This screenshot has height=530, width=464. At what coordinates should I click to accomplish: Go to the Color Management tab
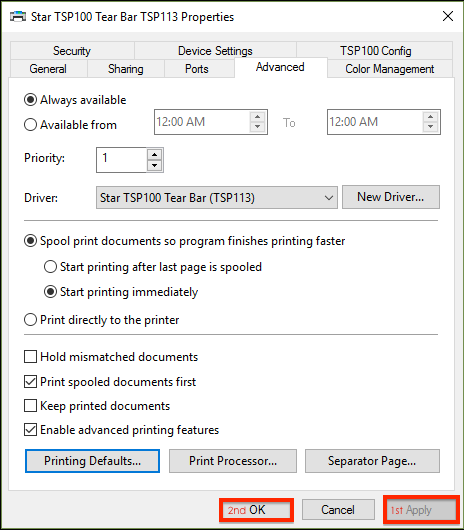tap(389, 69)
